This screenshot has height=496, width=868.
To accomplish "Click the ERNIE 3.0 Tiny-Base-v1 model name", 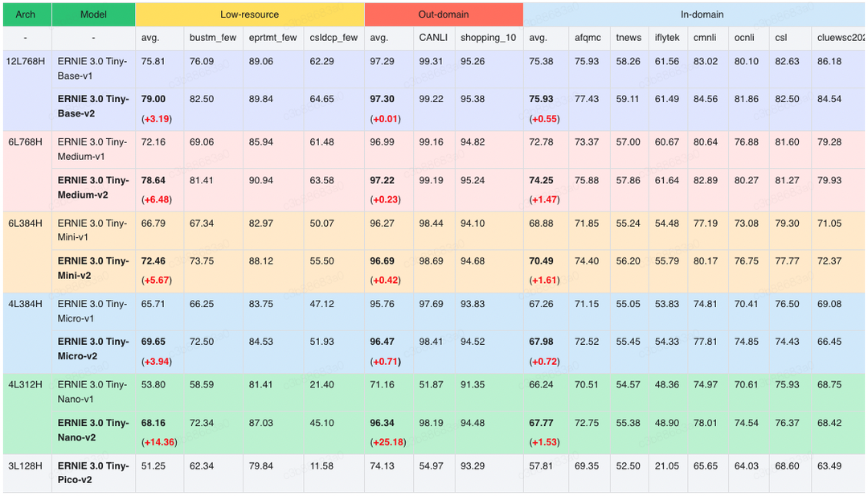I will point(93,68).
